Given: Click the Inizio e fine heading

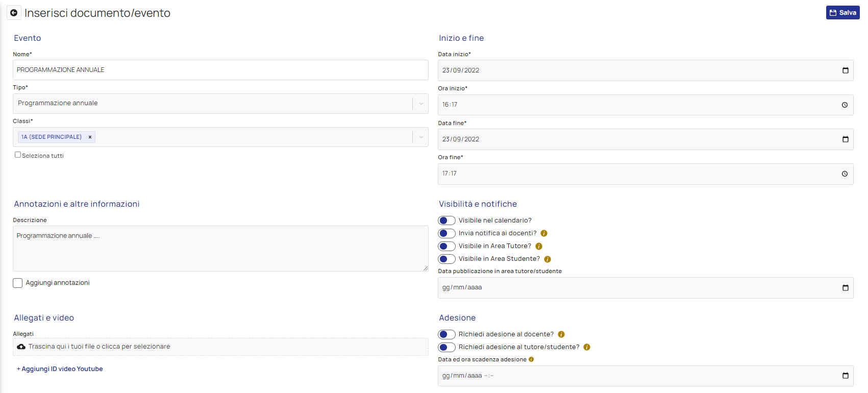Looking at the screenshot, I should tap(461, 38).
